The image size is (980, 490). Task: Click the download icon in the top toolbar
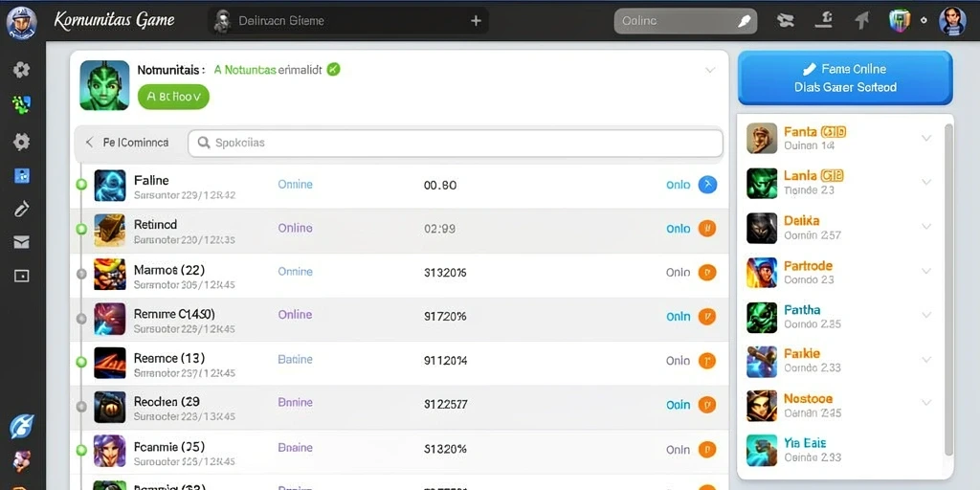pyautogui.click(x=823, y=20)
